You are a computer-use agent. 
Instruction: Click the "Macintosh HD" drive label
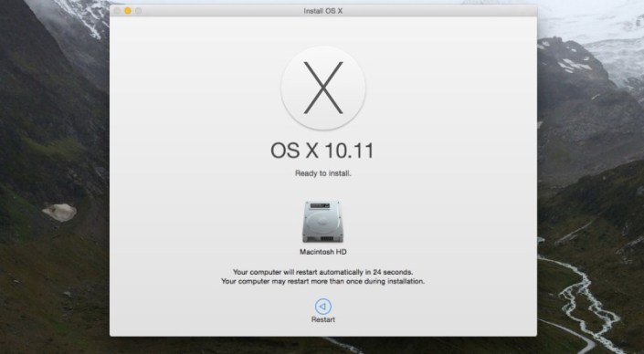coord(323,252)
